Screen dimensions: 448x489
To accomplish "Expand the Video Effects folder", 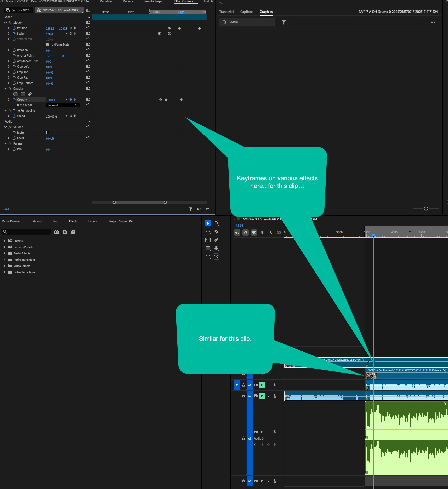I will point(4,266).
